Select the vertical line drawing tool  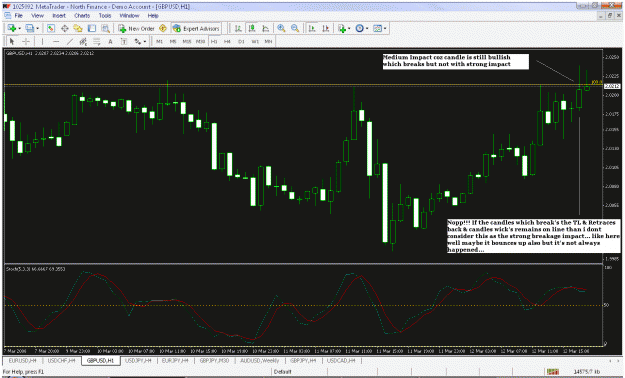pos(42,41)
